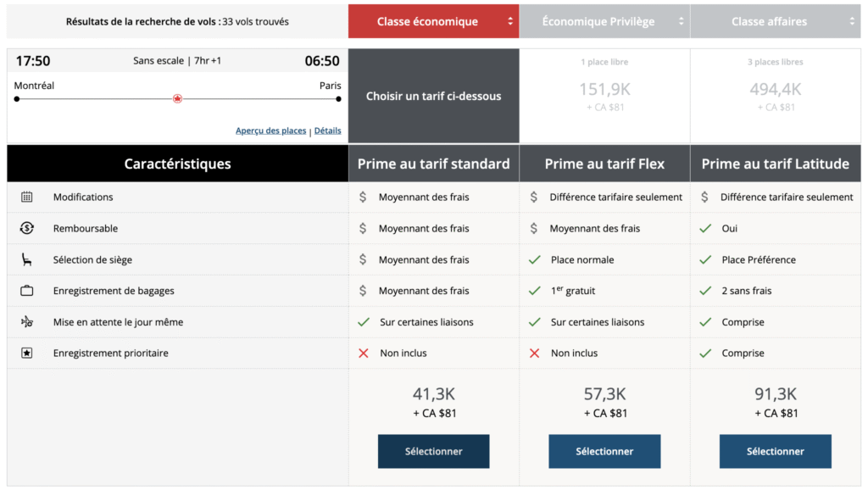
Task: Click the seat icon beside Sélection de siège
Action: point(27,259)
